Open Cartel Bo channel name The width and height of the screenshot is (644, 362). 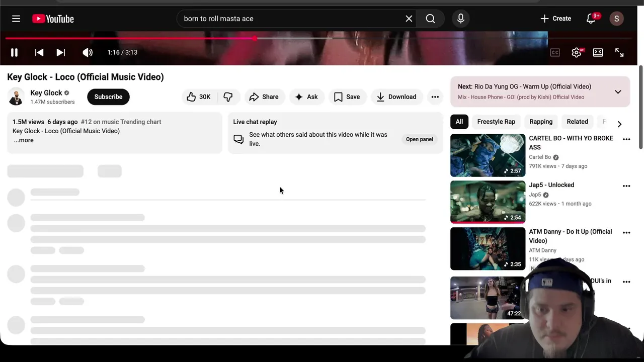coord(540,157)
